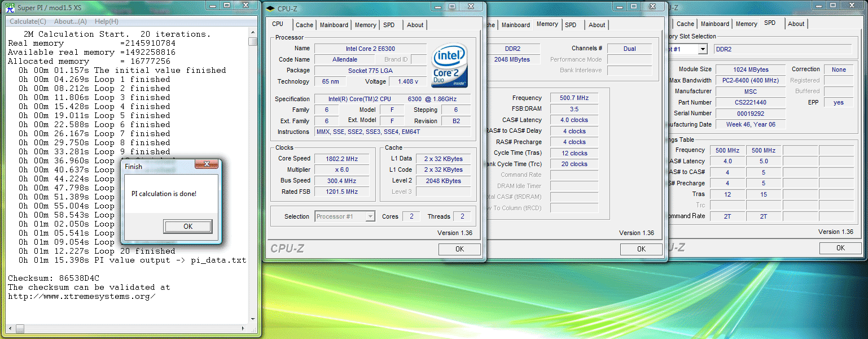The width and height of the screenshot is (868, 339).
Task: Click the Voltage value 1.408 v
Action: (408, 81)
